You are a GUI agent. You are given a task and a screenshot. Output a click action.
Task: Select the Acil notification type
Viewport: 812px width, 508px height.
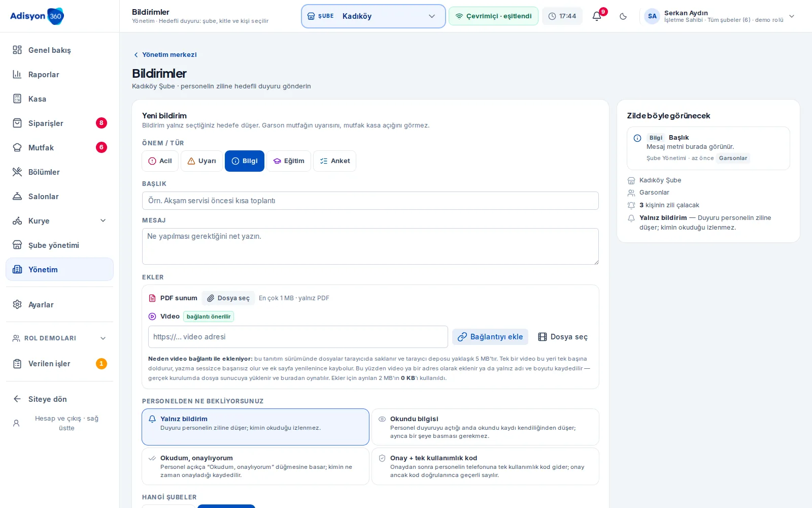[x=160, y=161]
